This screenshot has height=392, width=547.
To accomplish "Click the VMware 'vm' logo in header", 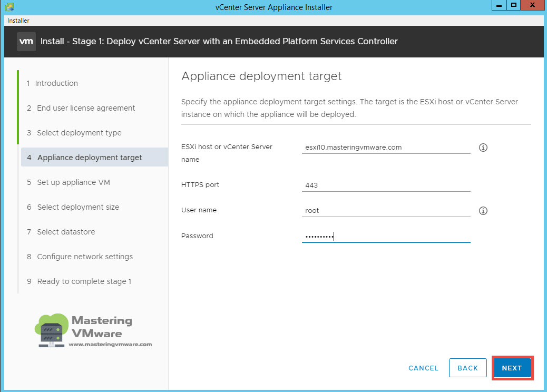I will [26, 42].
